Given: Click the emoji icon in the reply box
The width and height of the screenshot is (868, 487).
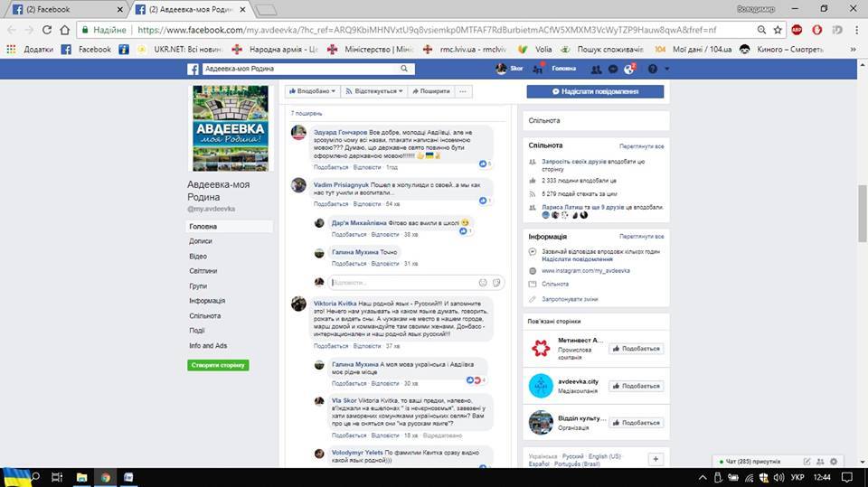Looking at the screenshot, I should pos(483,282).
